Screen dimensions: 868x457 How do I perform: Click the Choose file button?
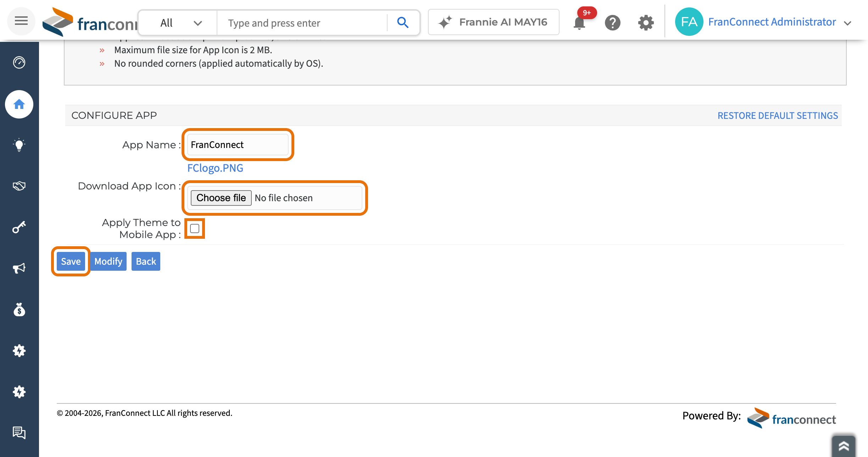click(221, 198)
